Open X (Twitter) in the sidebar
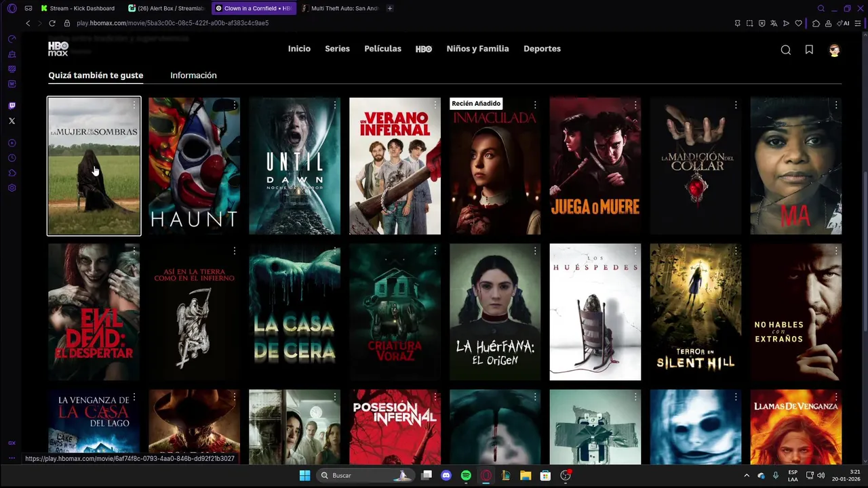 click(x=12, y=121)
